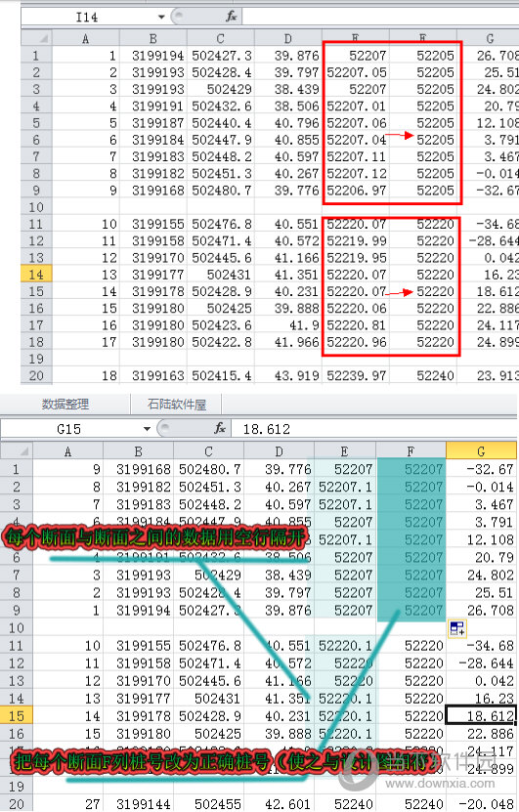Open the name box dropdown arrow next to I14
Image resolution: width=519 pixels, height=812 pixels.
tap(161, 17)
